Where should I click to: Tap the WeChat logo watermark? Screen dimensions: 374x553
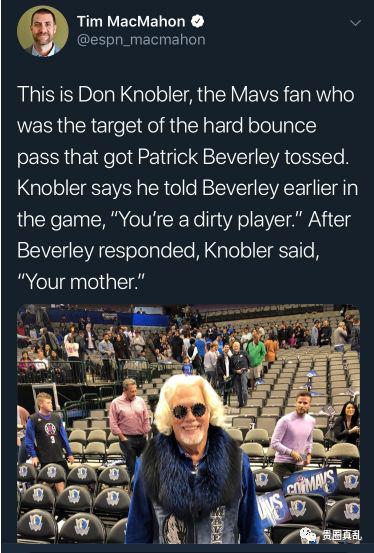click(x=308, y=535)
